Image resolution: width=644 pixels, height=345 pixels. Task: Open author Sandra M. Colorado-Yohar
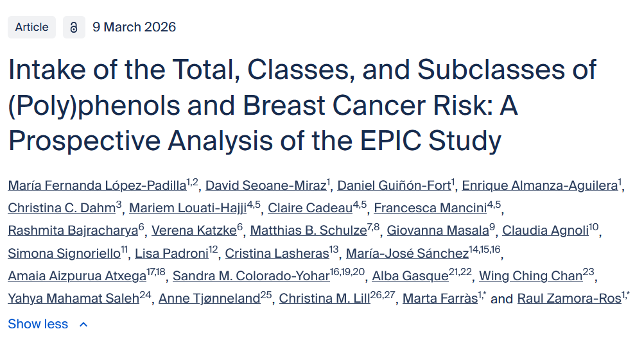(251, 276)
